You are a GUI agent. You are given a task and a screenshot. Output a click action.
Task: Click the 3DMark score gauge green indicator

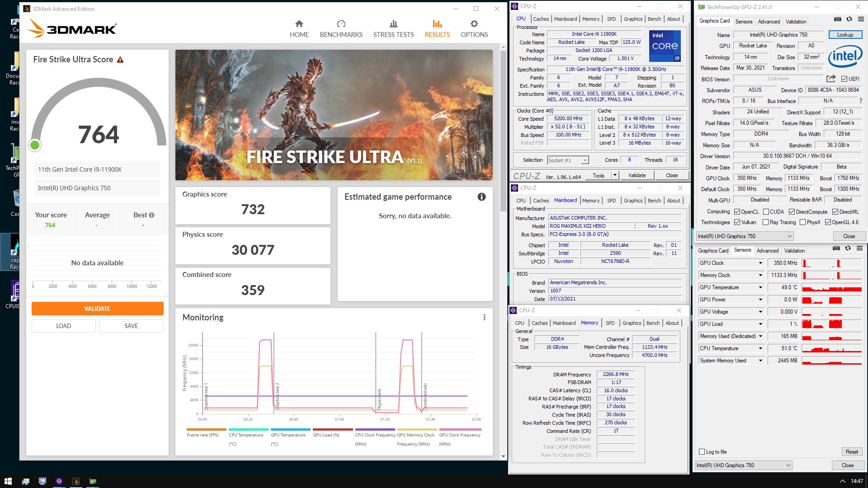tap(35, 145)
